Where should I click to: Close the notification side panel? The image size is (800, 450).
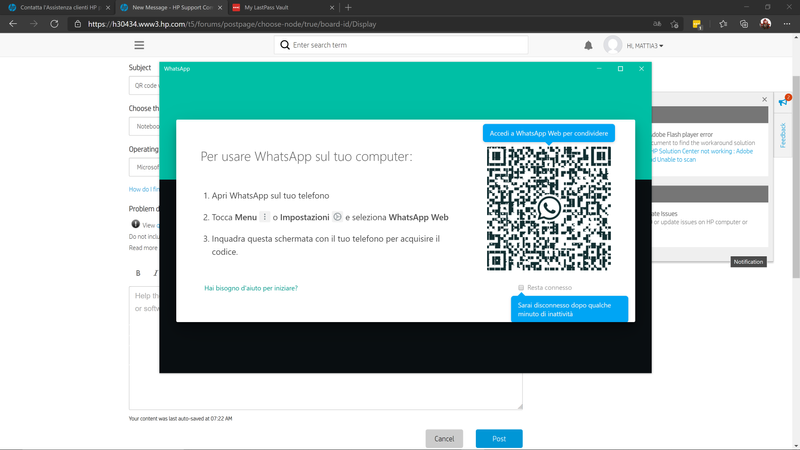tap(764, 99)
